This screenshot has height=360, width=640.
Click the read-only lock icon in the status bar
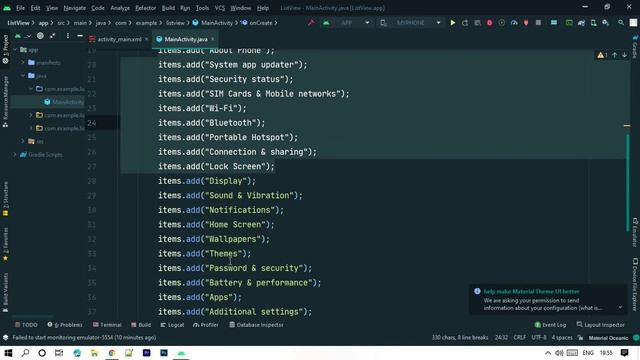coord(580,338)
